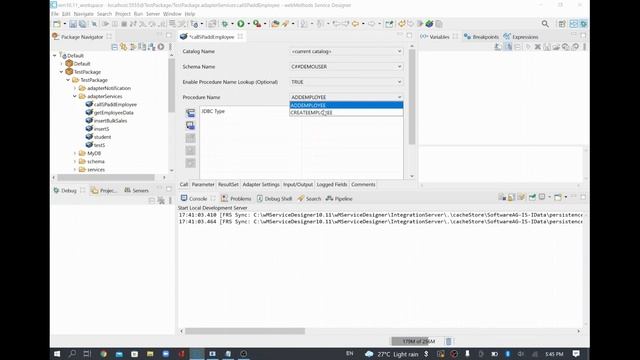Open the Pipeline view tab
Viewport: 640px width, 360px height.
tap(339, 198)
